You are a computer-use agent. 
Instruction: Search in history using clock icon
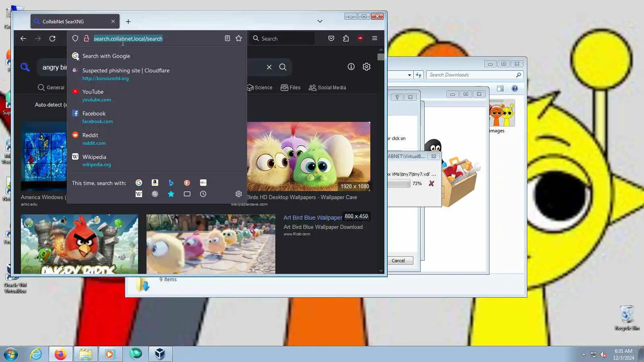[203, 194]
